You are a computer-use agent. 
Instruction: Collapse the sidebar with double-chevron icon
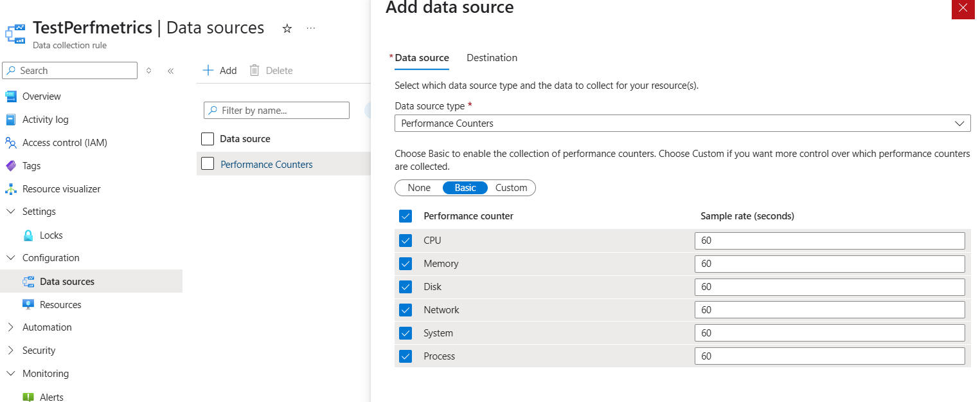(x=170, y=71)
